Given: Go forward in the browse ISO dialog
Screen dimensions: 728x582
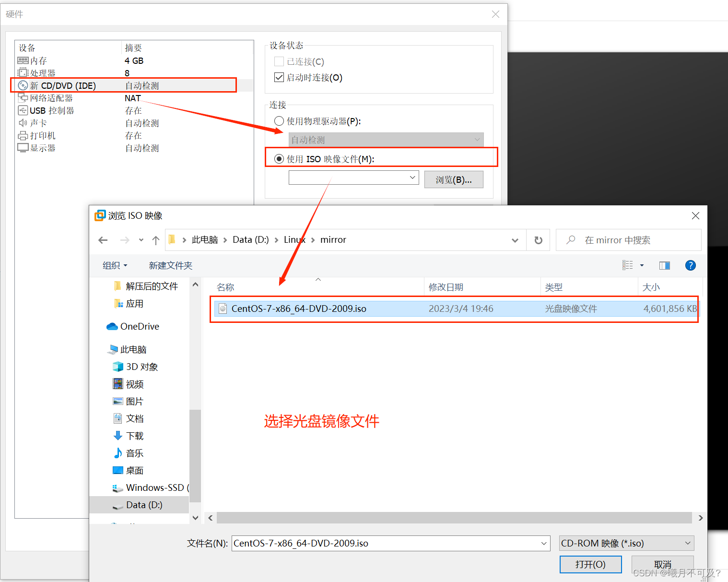Looking at the screenshot, I should 125,240.
